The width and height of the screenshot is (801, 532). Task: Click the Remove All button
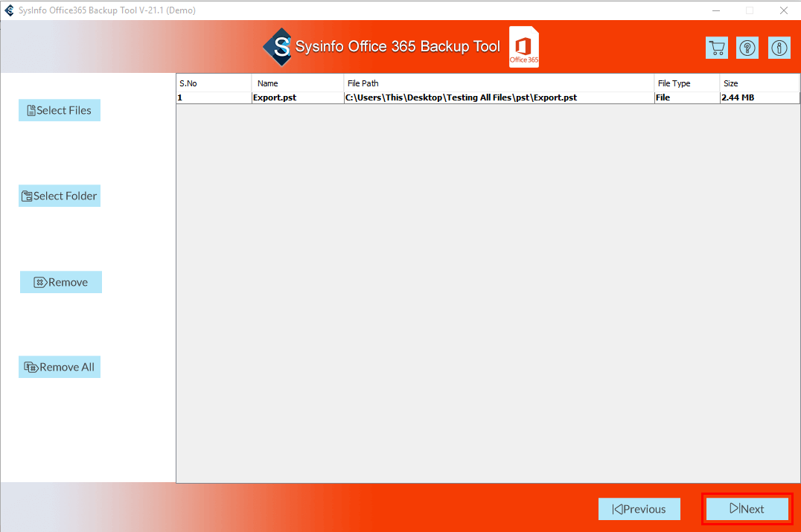coord(60,367)
